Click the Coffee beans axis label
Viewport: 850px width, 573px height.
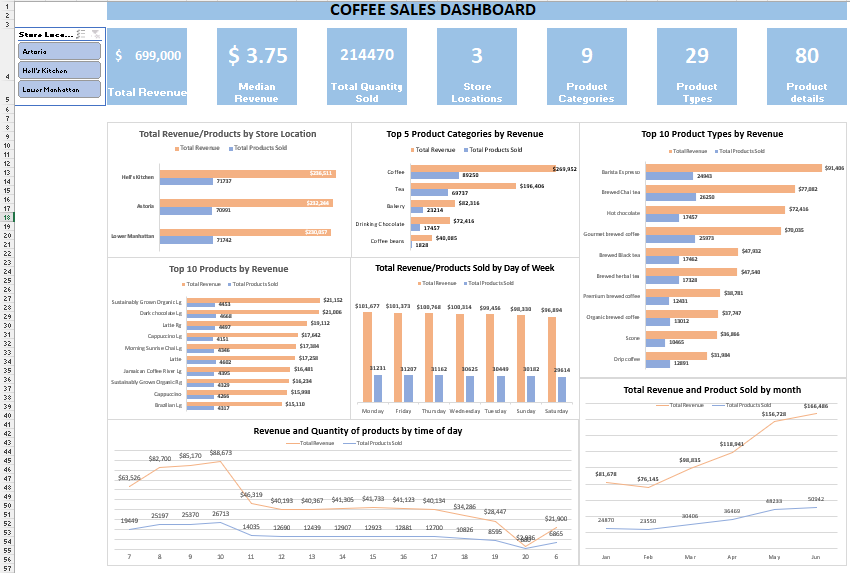point(388,241)
